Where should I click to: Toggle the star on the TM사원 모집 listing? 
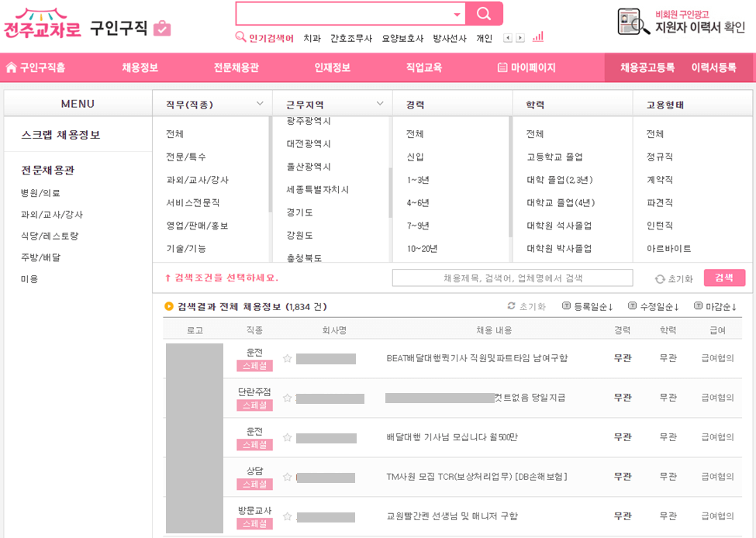pyautogui.click(x=287, y=475)
